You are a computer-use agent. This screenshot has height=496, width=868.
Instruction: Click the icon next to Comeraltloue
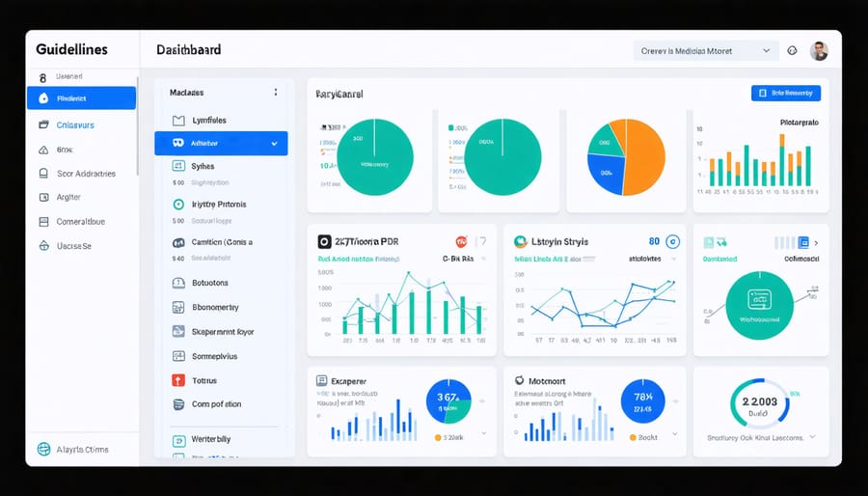click(x=43, y=221)
